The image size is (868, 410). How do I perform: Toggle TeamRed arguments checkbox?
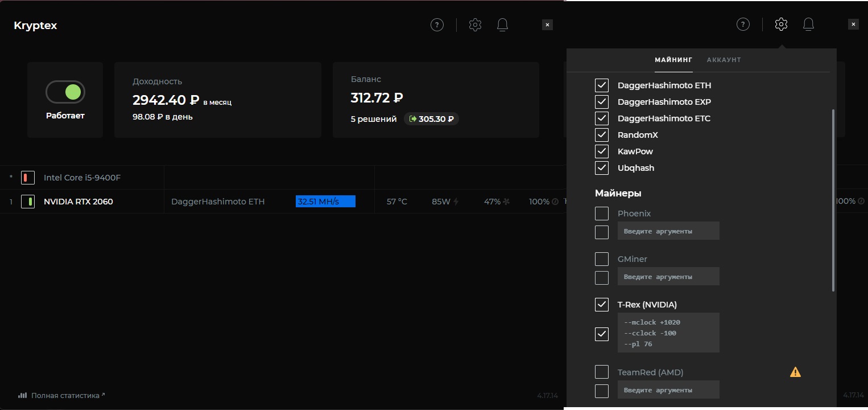point(602,391)
